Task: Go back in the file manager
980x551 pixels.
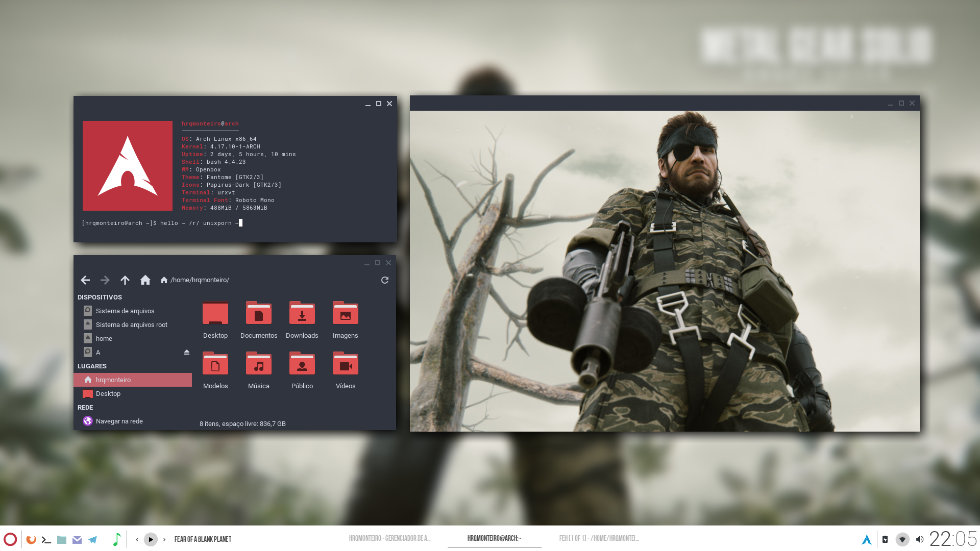Action: click(85, 280)
